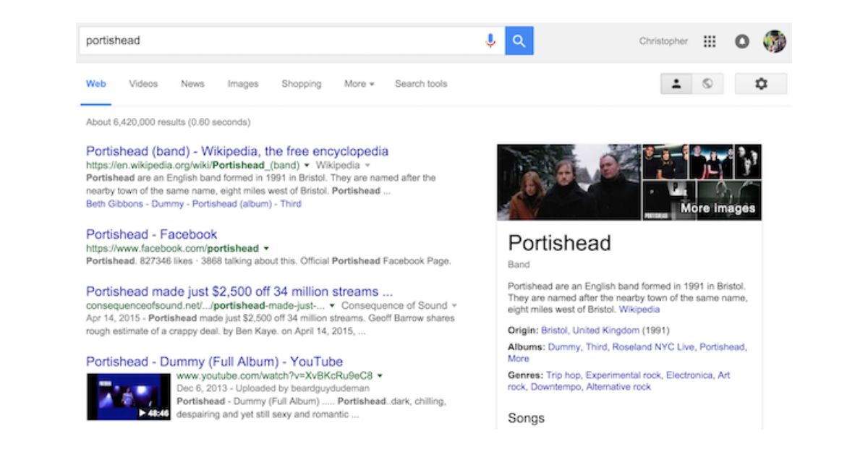
Task: Open the grey arrow after the Wikipedia source label
Action: (x=367, y=166)
